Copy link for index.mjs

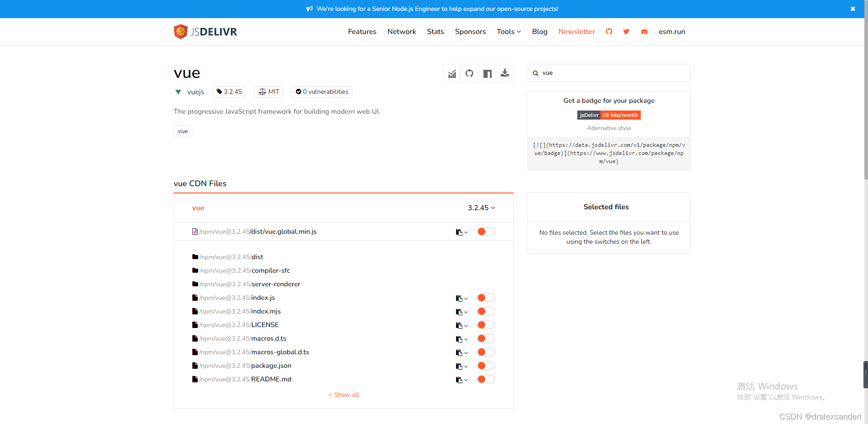point(462,312)
